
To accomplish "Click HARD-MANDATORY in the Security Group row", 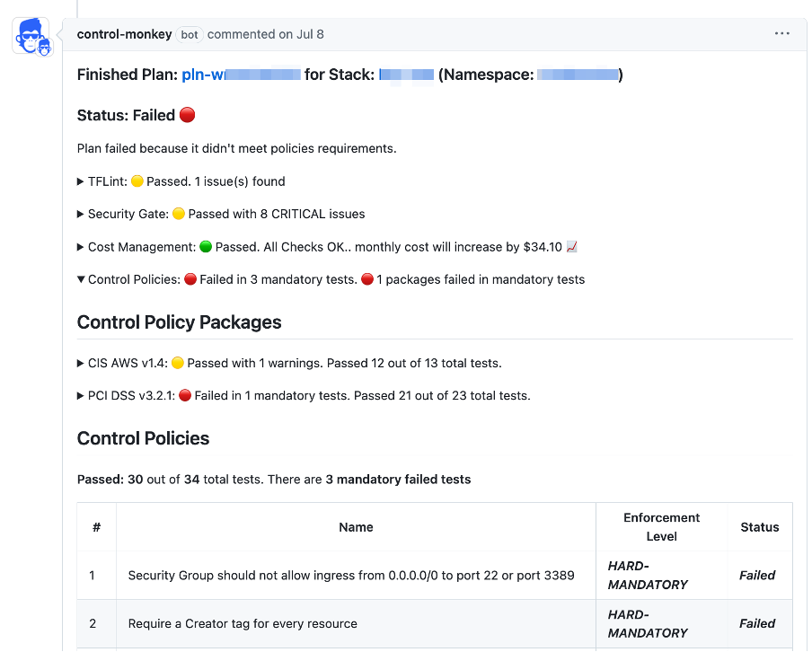I will tap(648, 576).
